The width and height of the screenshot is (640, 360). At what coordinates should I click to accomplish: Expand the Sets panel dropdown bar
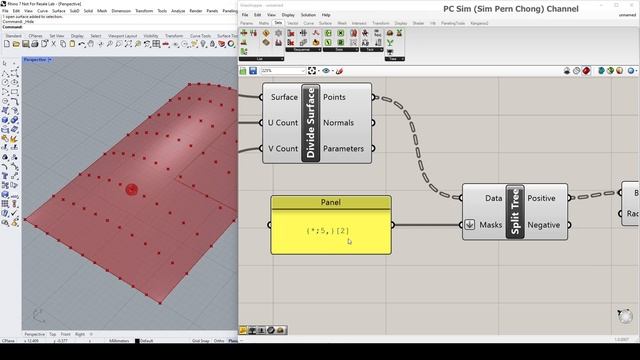[341, 50]
